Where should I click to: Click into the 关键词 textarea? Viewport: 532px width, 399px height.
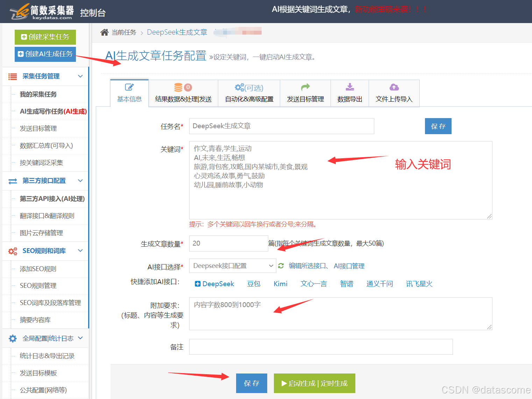(x=341, y=180)
